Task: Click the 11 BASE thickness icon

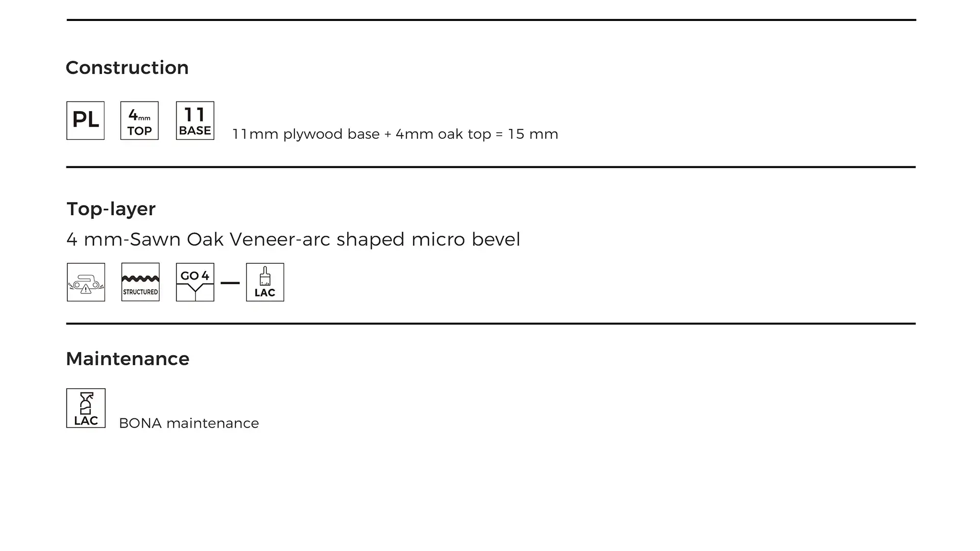Action: 195,120
